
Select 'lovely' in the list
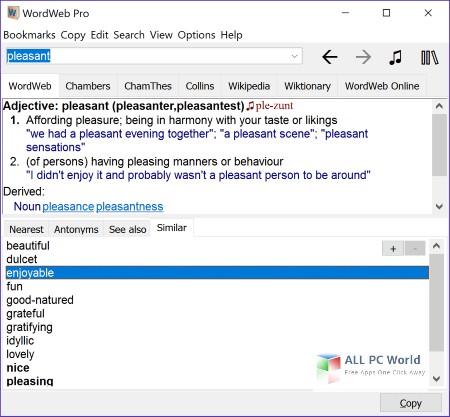coord(20,354)
